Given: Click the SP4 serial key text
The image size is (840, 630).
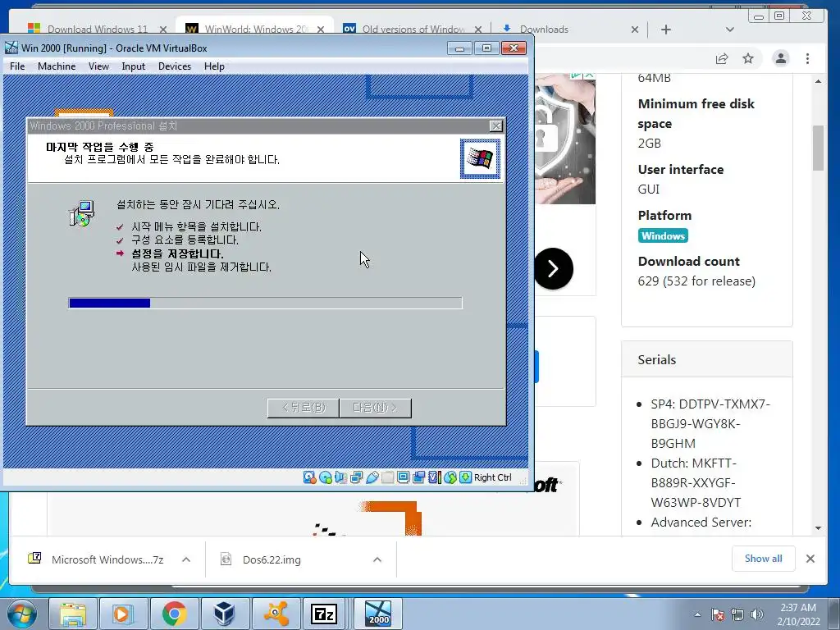Looking at the screenshot, I should (x=710, y=424).
